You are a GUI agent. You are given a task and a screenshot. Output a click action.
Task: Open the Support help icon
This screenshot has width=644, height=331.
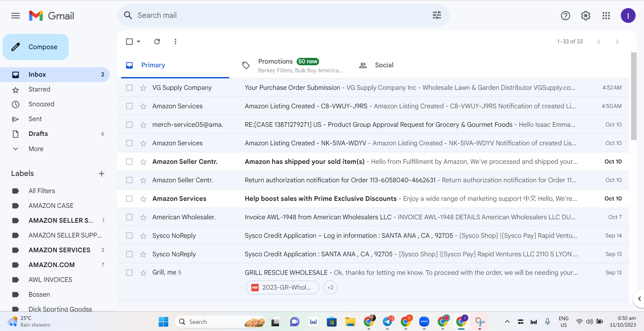(x=565, y=15)
